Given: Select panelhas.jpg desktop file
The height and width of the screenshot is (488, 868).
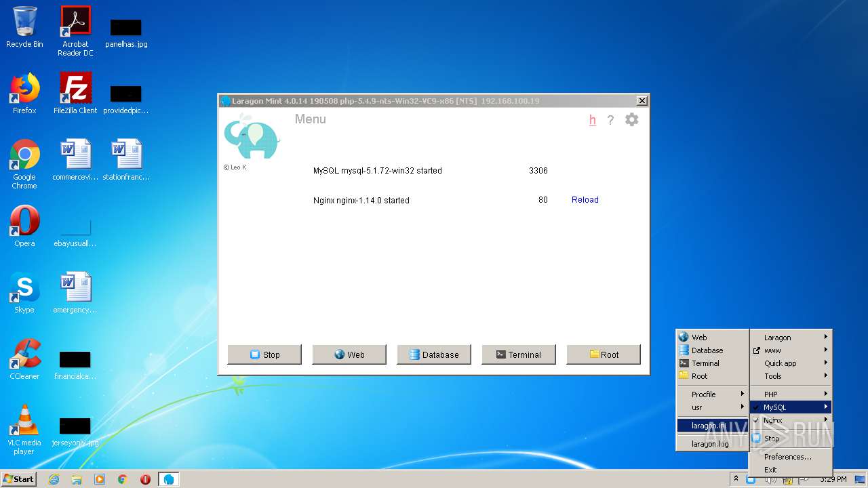Looking at the screenshot, I should pos(126,33).
